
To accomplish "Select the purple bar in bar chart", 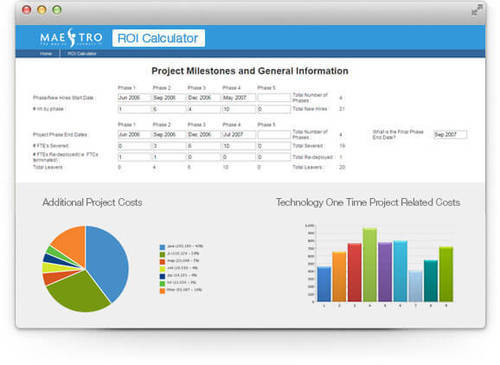I will [x=385, y=272].
